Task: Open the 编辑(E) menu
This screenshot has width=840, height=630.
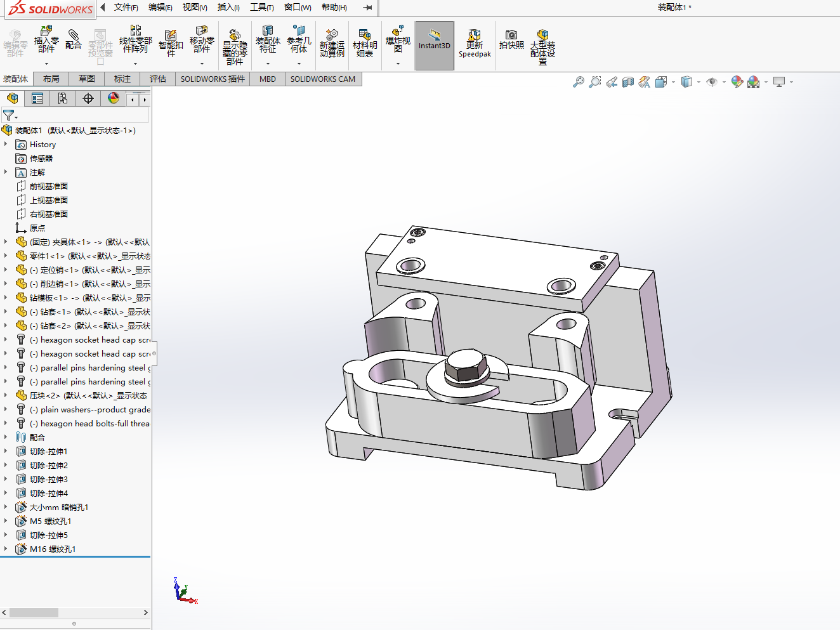Action: (x=161, y=7)
